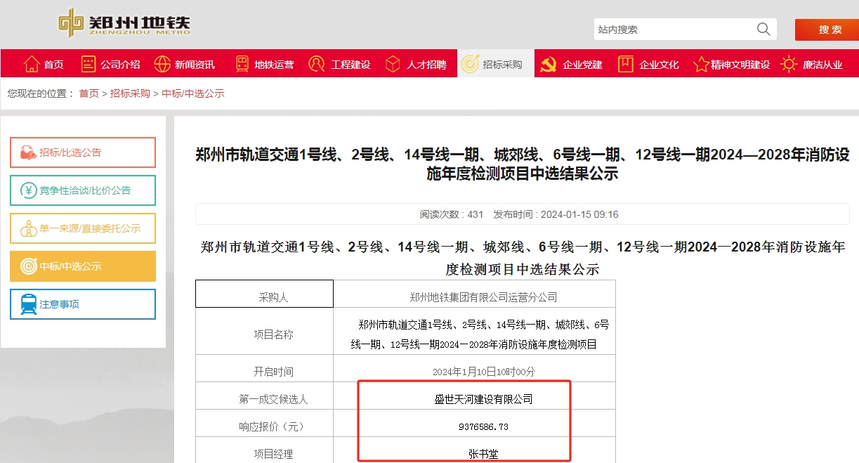Click the target icon in 中标/中选公示 sidebar
Image resolution: width=859 pixels, height=463 pixels.
pyautogui.click(x=28, y=266)
